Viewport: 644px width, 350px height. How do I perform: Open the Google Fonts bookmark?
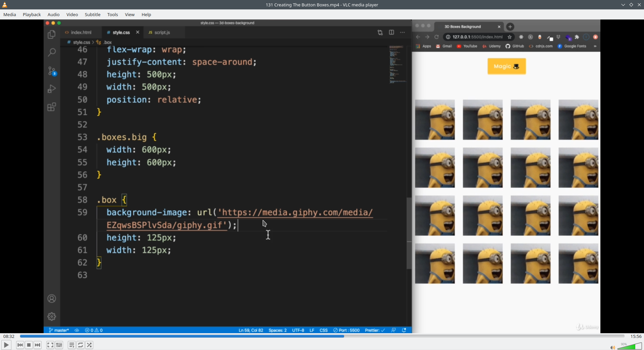pyautogui.click(x=572, y=46)
